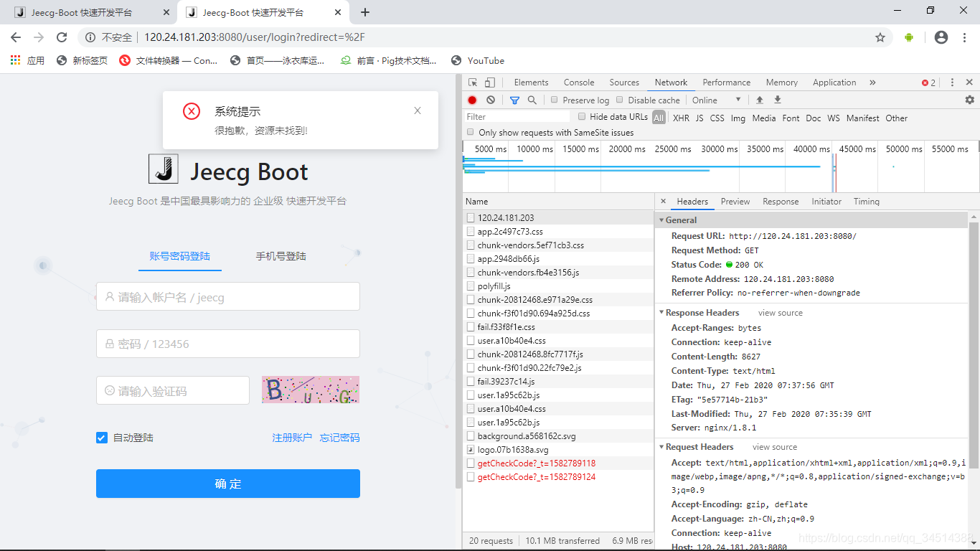Screen dimensions: 980x551
Task: Open the Application panel
Action: (x=834, y=83)
